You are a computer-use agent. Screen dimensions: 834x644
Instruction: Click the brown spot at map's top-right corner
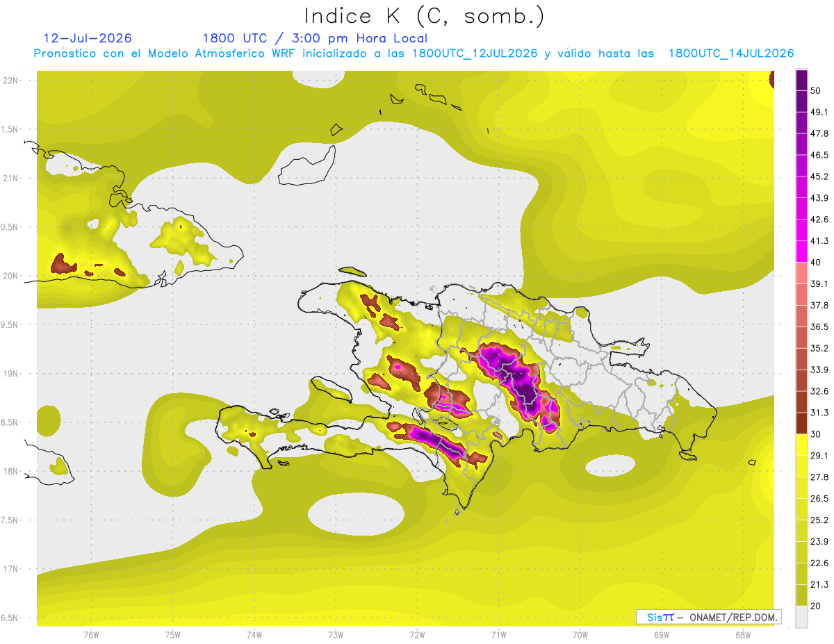771,79
